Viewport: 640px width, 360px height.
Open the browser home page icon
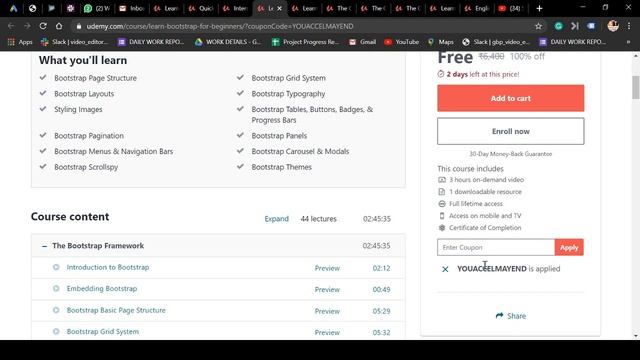pos(59,26)
